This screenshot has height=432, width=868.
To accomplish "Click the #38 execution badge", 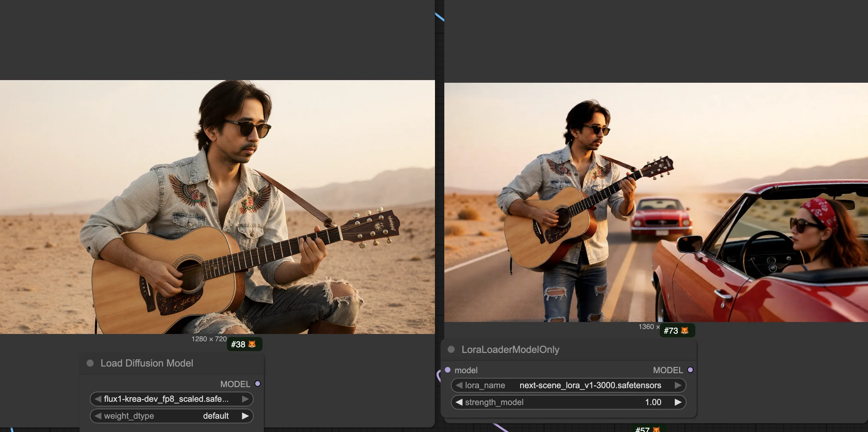I will 238,345.
